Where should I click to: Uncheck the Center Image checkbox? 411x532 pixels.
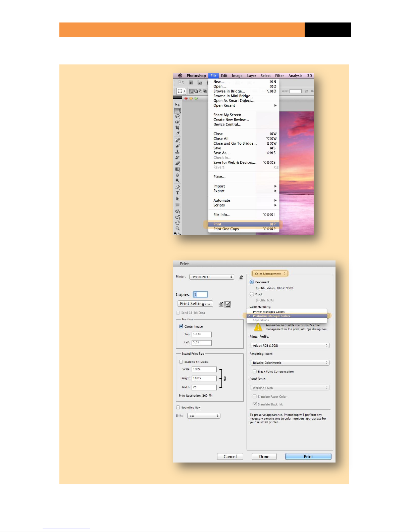click(x=181, y=326)
